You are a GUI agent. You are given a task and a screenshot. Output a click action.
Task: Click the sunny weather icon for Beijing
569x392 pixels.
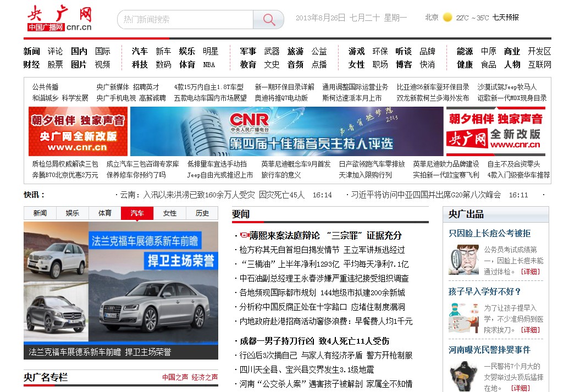(x=448, y=18)
